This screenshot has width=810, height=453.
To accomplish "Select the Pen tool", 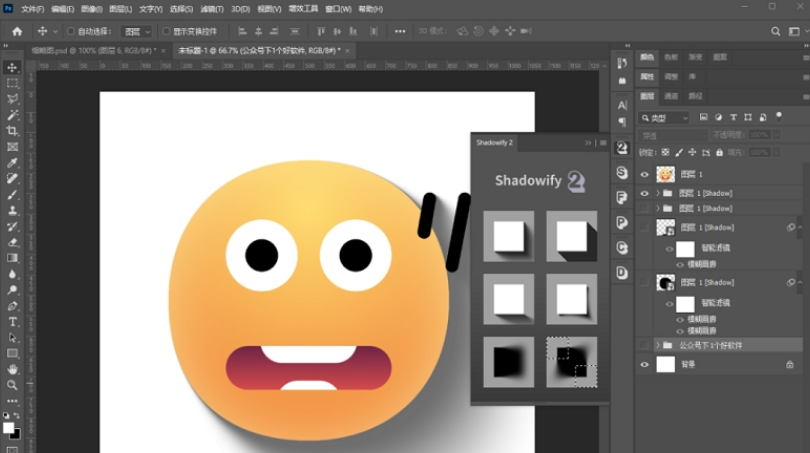I will (12, 306).
